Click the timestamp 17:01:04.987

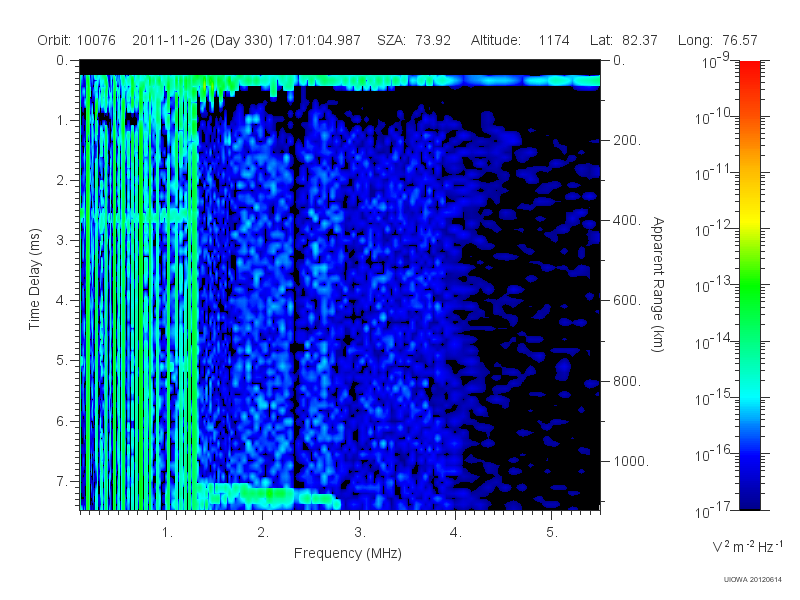click(x=319, y=40)
